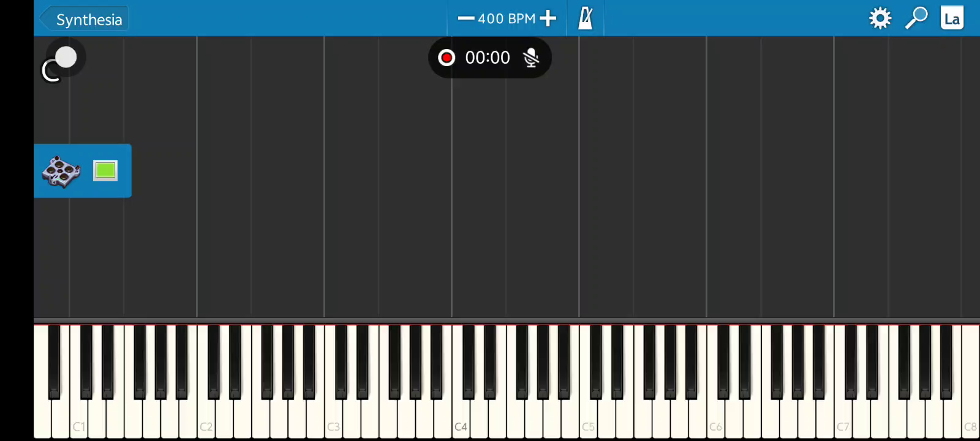Click the 00:00 recording timer
Image resolution: width=980 pixels, height=441 pixels.
(488, 58)
